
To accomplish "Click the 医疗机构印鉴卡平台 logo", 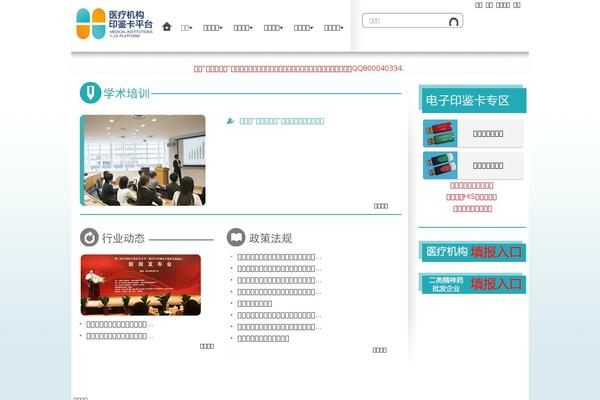I will pyautogui.click(x=114, y=24).
